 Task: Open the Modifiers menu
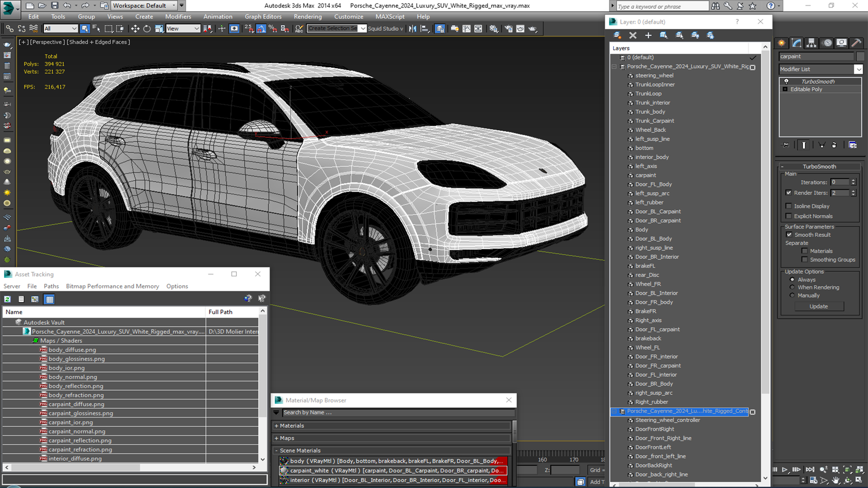pyautogui.click(x=178, y=17)
